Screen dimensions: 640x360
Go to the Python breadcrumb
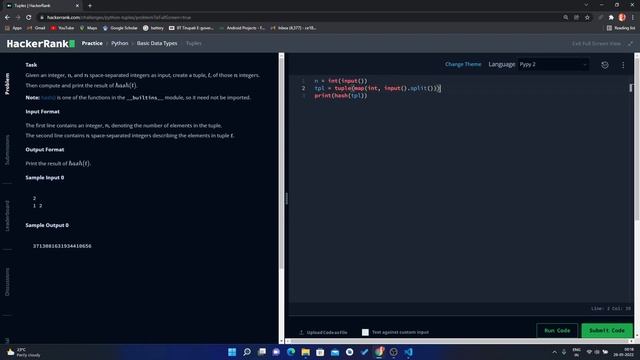pos(120,43)
